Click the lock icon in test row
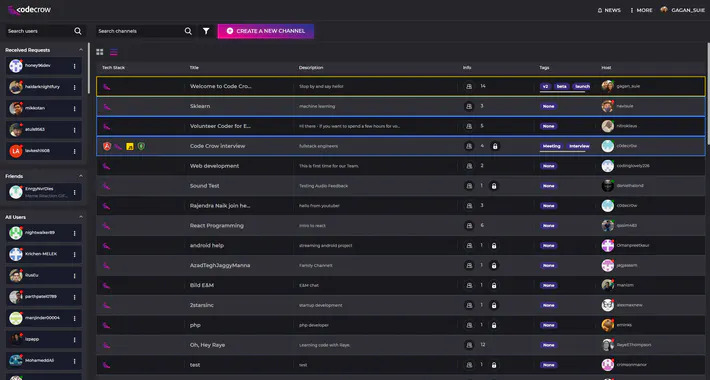 pos(494,365)
